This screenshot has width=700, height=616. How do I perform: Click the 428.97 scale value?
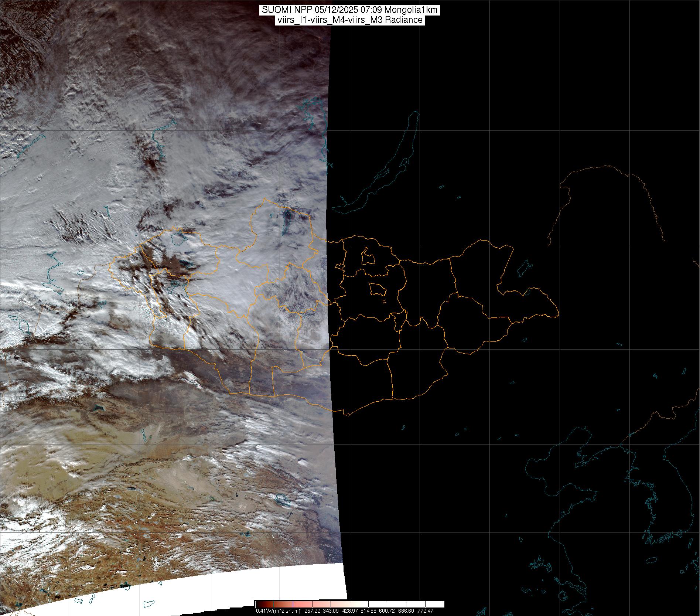coord(350,610)
